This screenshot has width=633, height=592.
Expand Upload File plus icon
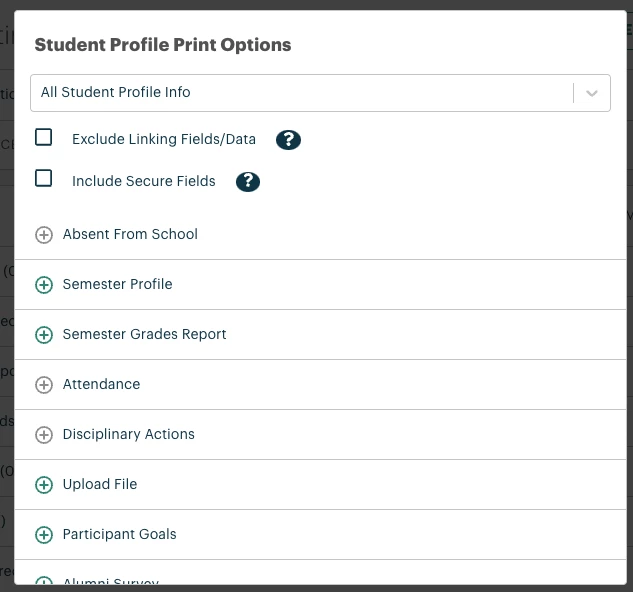44,485
